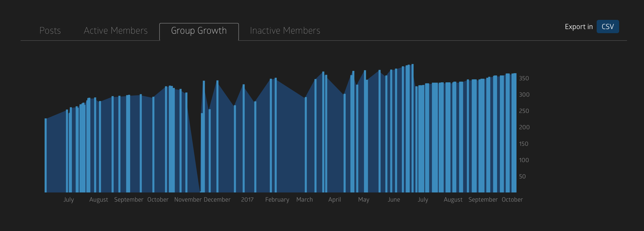The height and width of the screenshot is (231, 644).
Task: Click the 350 value on the y-axis
Action: [524, 78]
